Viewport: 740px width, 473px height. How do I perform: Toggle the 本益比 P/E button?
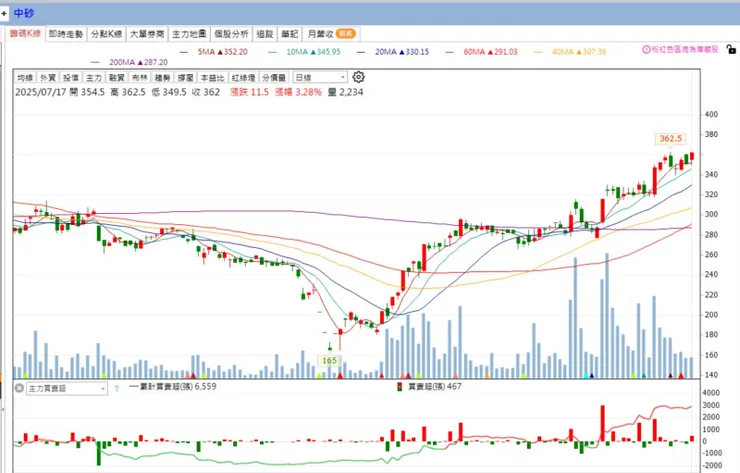212,77
